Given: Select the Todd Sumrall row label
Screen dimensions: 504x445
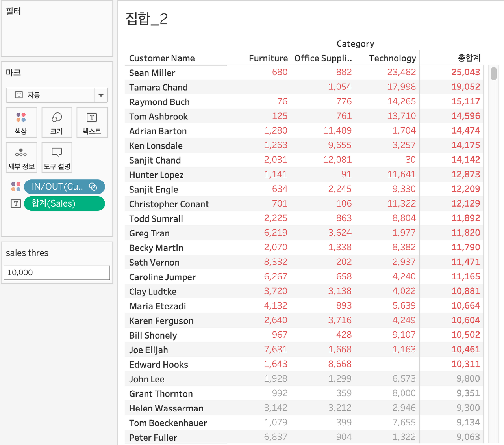Looking at the screenshot, I should tap(156, 219).
